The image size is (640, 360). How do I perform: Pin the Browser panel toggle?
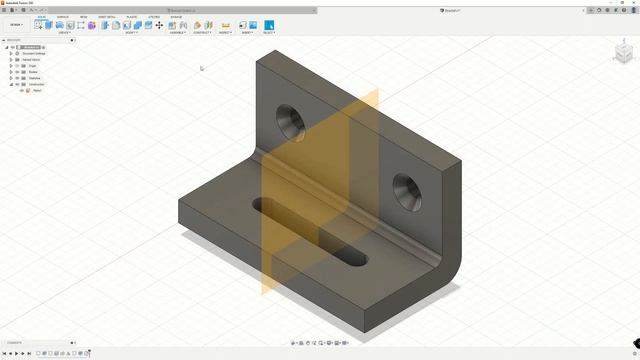tap(72, 40)
